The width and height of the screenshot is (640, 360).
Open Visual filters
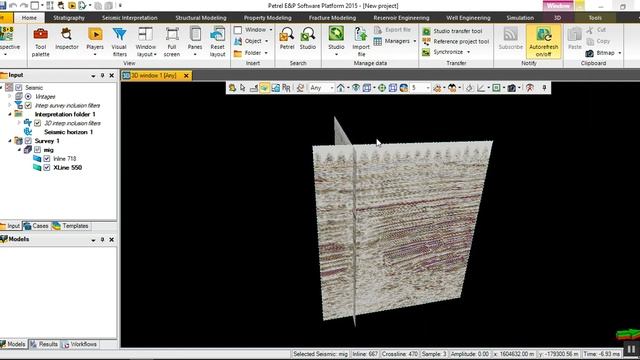pyautogui.click(x=119, y=42)
